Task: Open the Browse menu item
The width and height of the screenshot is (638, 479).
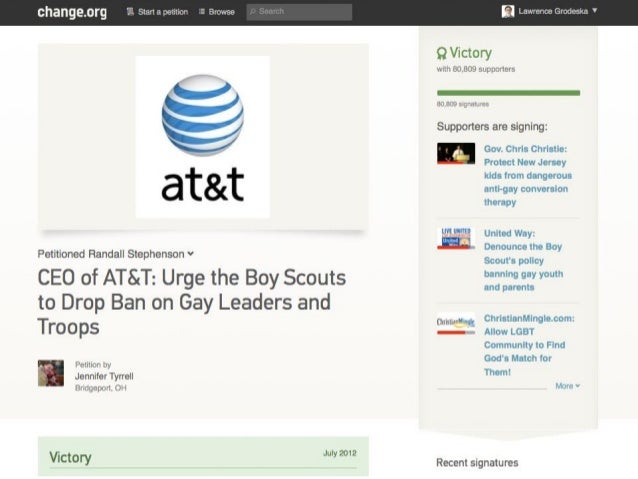Action: 221,12
